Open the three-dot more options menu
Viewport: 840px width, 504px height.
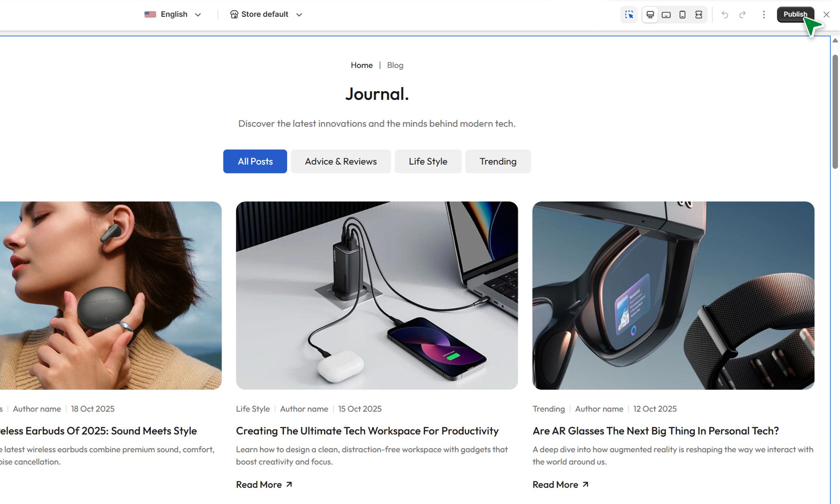coord(764,15)
